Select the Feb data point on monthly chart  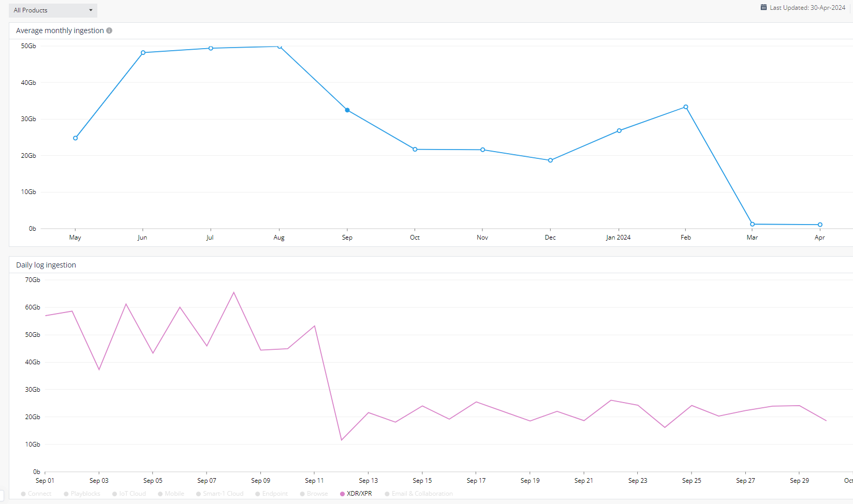pyautogui.click(x=686, y=107)
